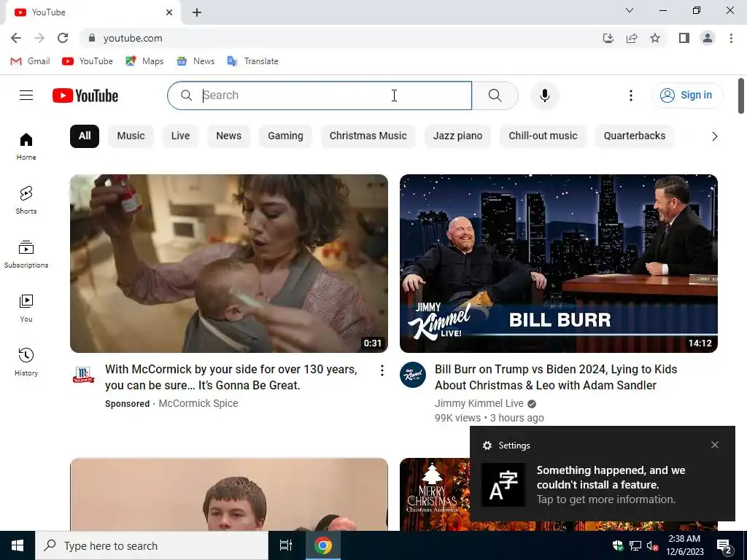The height and width of the screenshot is (560, 747).
Task: Open Task View on taskbar
Action: 285,545
